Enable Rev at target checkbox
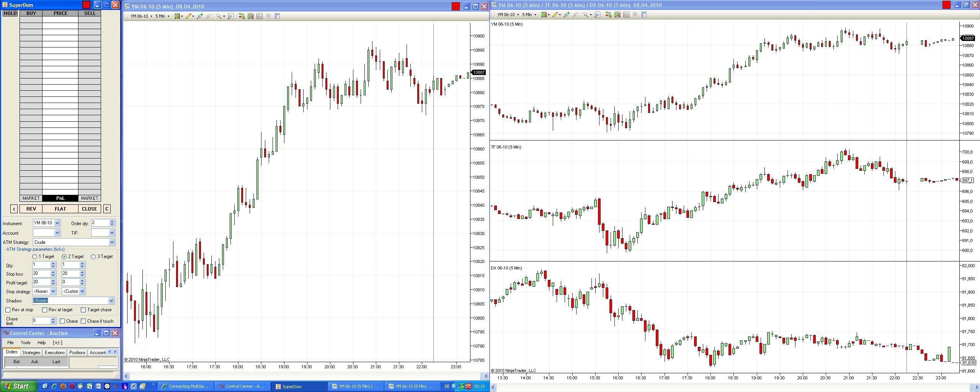This screenshot has height=392, width=980. coord(44,310)
